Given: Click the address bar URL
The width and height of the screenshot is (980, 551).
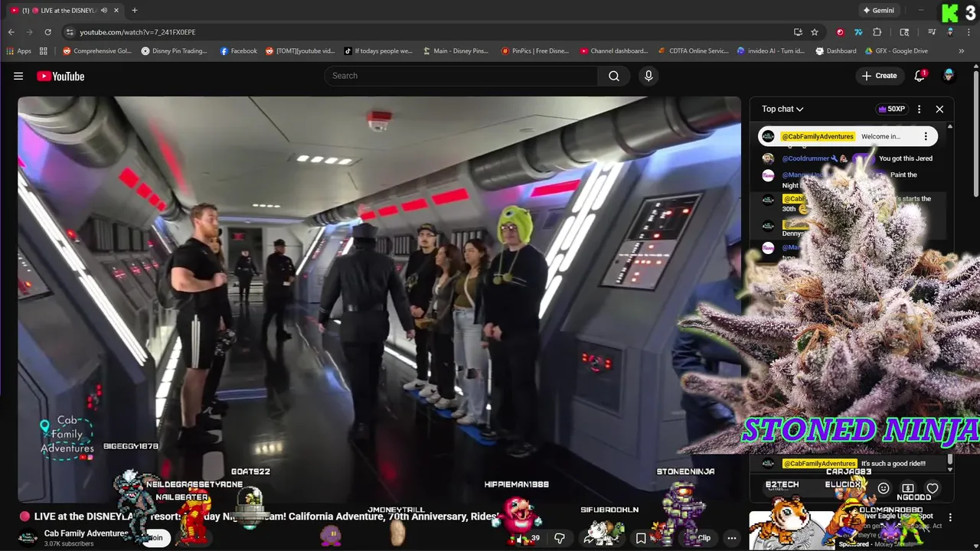Looking at the screenshot, I should pos(138,32).
